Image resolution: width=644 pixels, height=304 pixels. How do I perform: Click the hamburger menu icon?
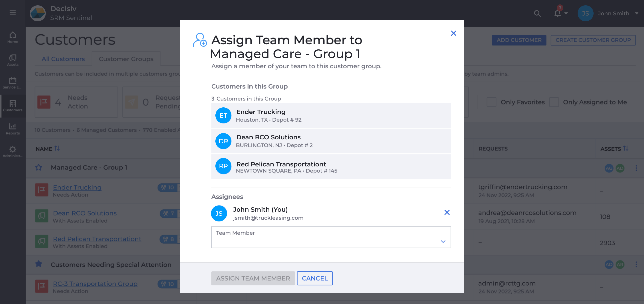(13, 12)
